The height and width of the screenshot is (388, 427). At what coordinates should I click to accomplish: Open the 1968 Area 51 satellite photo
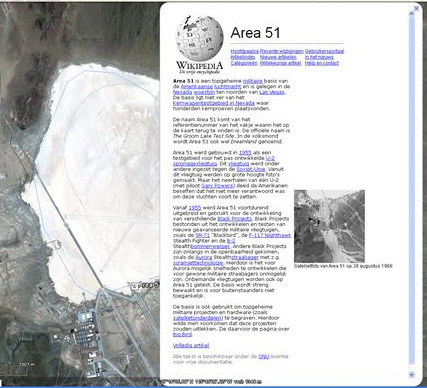point(329,226)
